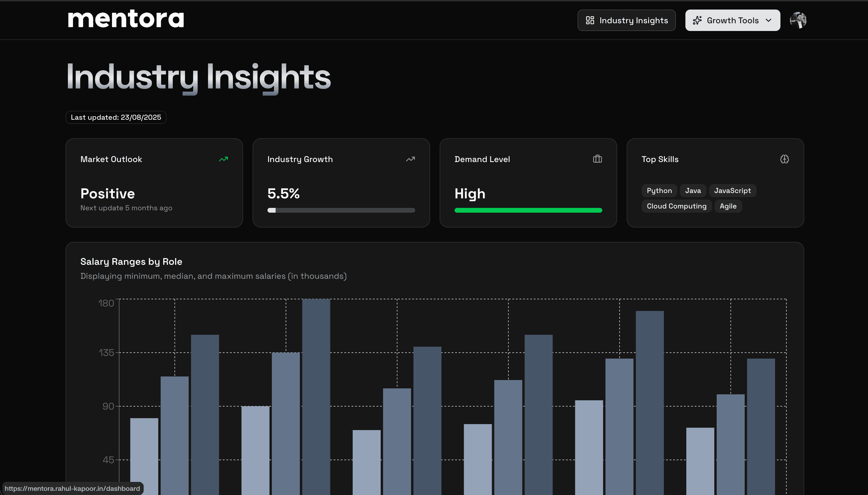Open the mentora dashboard URL link

tap(71, 488)
